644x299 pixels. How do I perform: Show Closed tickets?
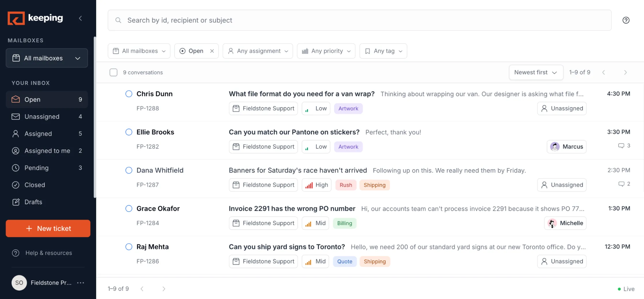(47, 185)
